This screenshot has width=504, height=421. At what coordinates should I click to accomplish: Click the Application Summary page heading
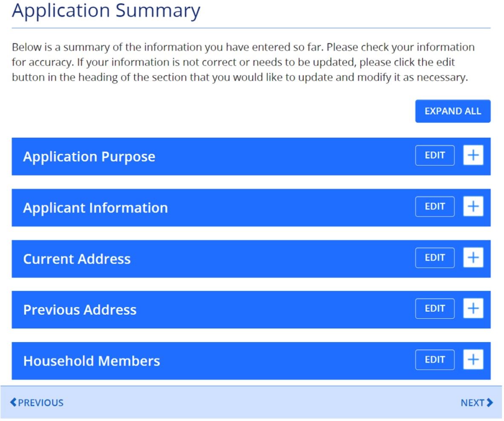[106, 12]
